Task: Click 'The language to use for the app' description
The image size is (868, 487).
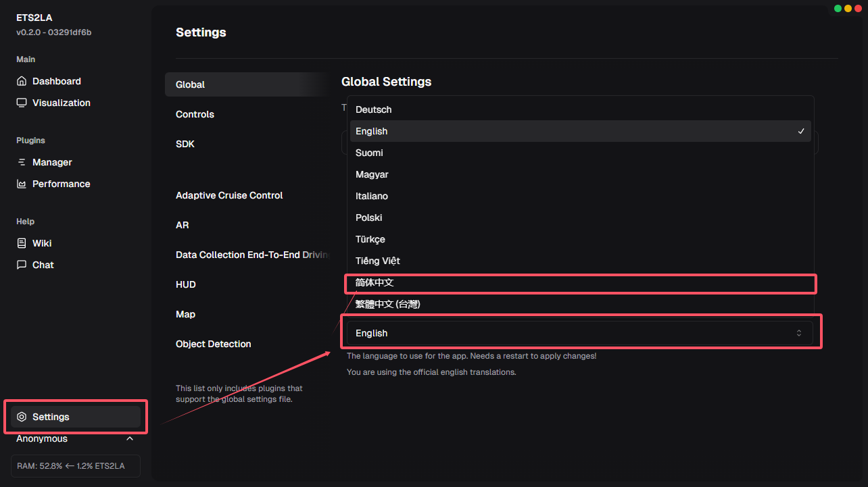Action: [x=472, y=356]
